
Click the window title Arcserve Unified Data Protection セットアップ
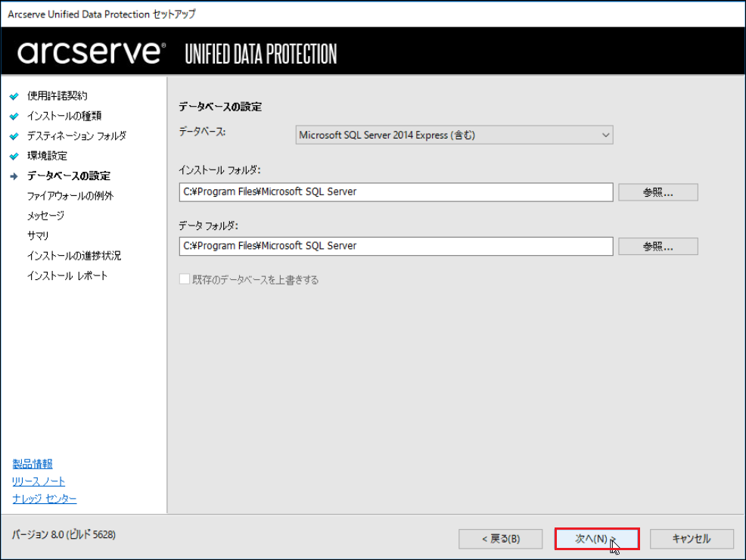pyautogui.click(x=101, y=14)
